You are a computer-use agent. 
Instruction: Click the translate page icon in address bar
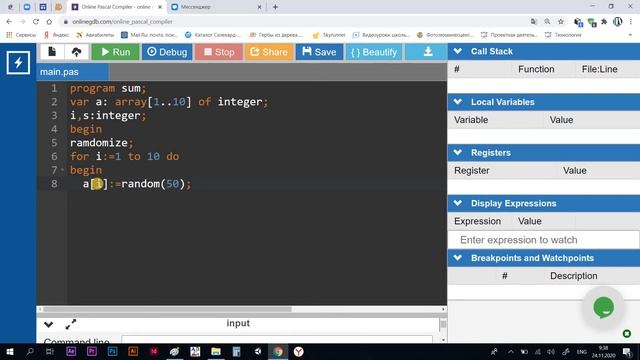tap(534, 22)
